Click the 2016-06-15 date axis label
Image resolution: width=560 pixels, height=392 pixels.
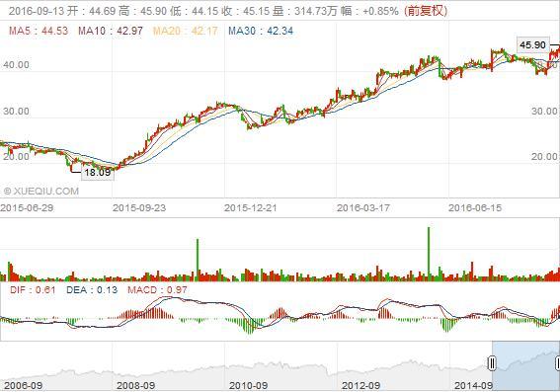[x=475, y=208]
